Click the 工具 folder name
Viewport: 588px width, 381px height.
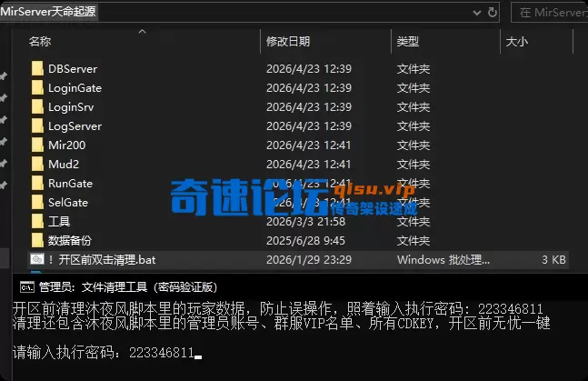[59, 222]
